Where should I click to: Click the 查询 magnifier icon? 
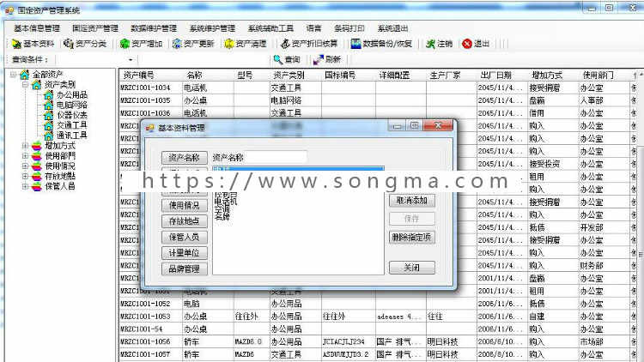(278, 59)
